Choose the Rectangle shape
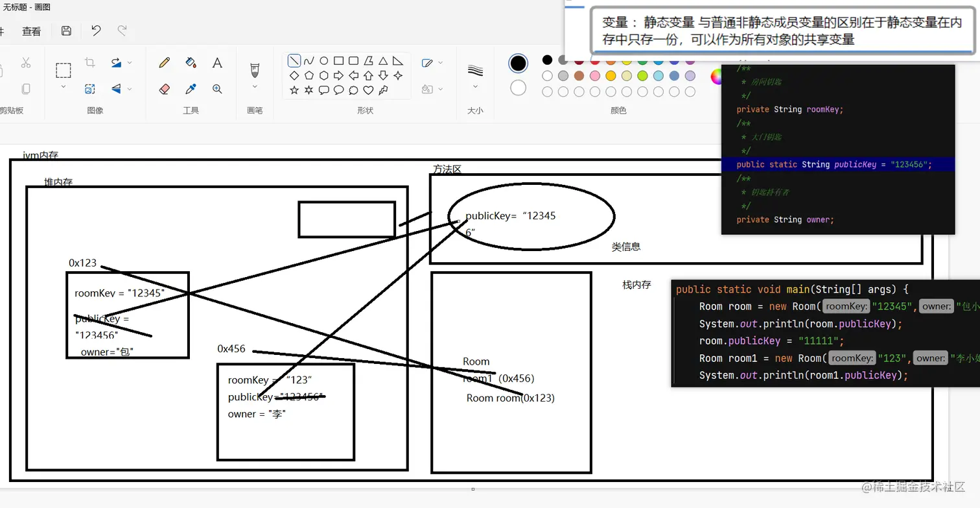Viewport: 980px width, 508px height. click(338, 61)
